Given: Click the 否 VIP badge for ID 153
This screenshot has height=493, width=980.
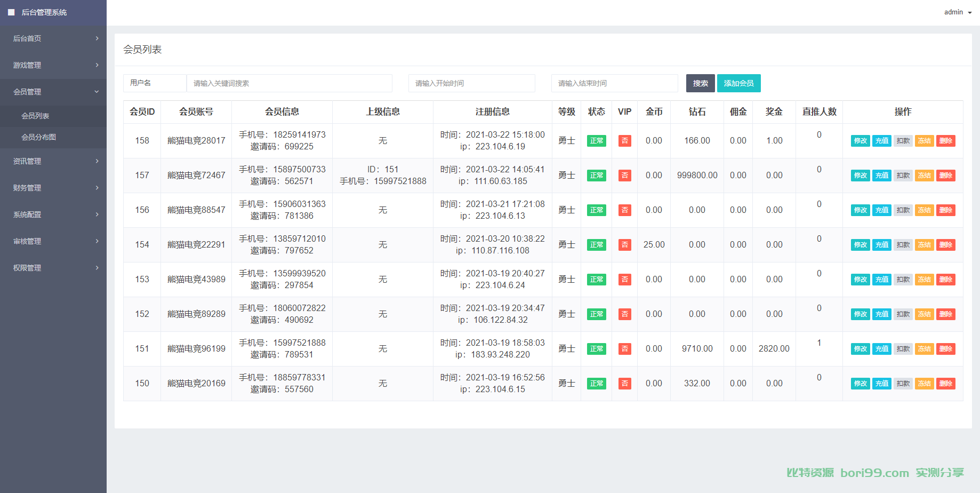Looking at the screenshot, I should [625, 280].
